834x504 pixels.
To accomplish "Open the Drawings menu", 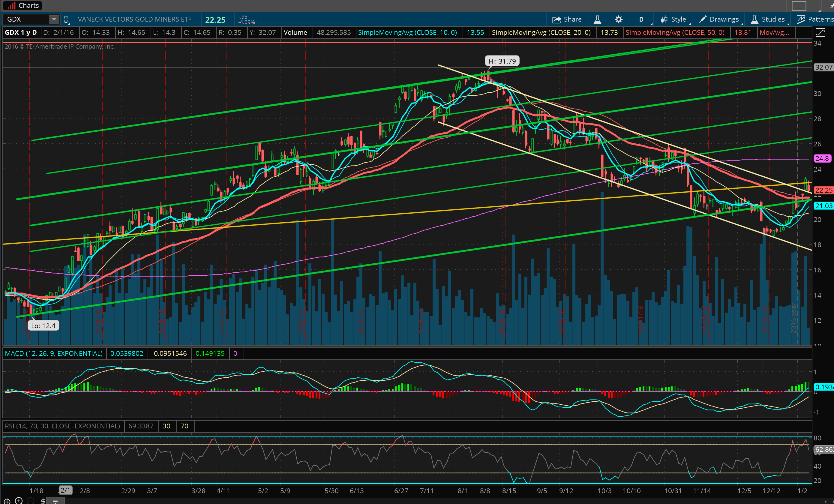I will [719, 19].
